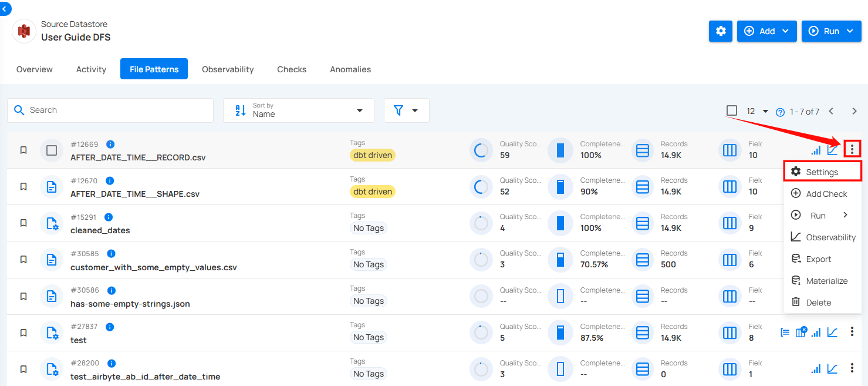Click info icon next to #12669
The image size is (868, 386).
click(x=110, y=144)
